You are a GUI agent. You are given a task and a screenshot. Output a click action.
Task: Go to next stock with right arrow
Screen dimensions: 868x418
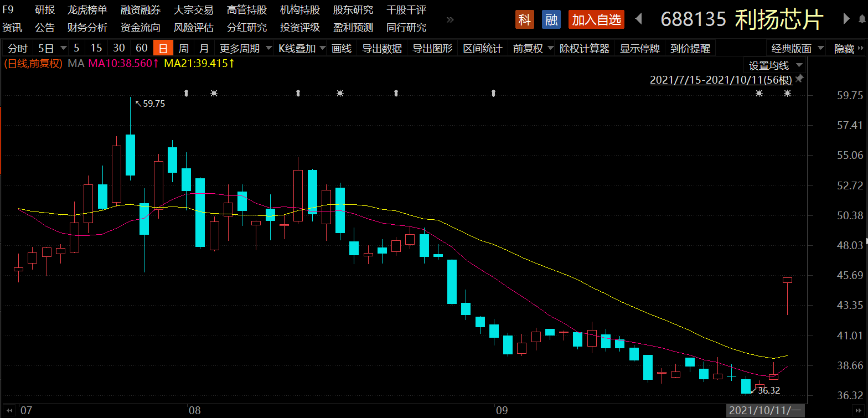(x=846, y=19)
